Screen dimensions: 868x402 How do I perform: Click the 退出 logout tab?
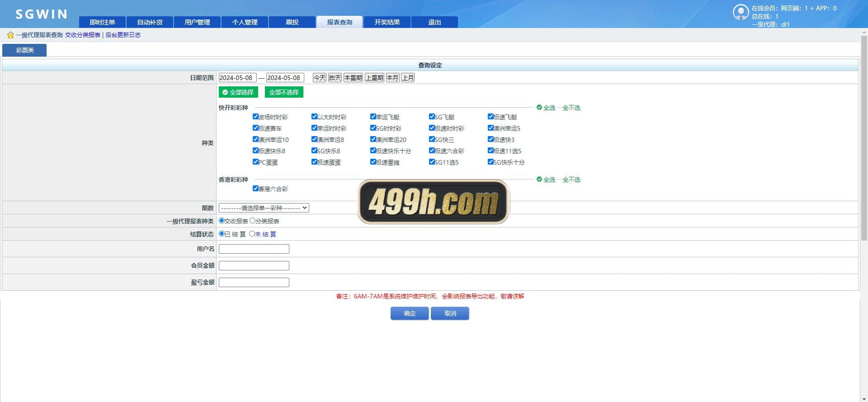pos(434,22)
